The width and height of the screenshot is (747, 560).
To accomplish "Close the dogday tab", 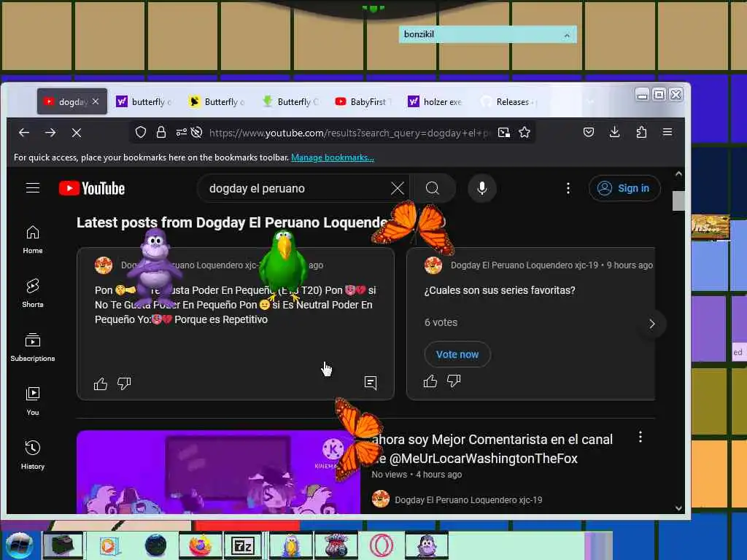I will (96, 101).
